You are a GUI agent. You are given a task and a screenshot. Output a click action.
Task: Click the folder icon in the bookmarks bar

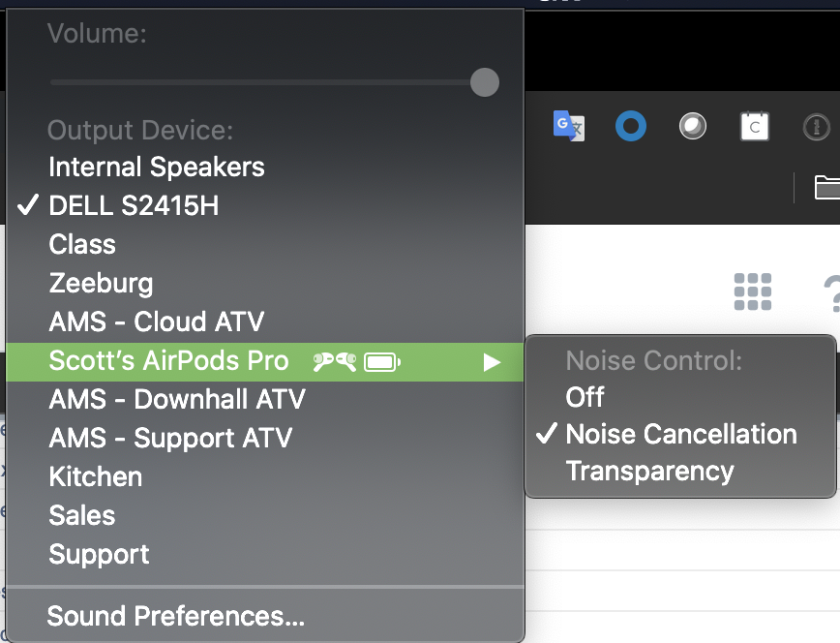click(x=826, y=187)
